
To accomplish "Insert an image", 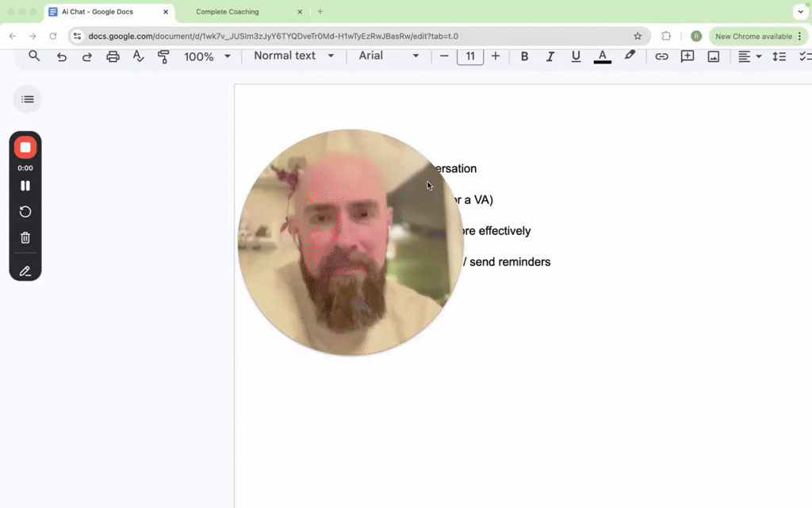I will click(x=714, y=56).
